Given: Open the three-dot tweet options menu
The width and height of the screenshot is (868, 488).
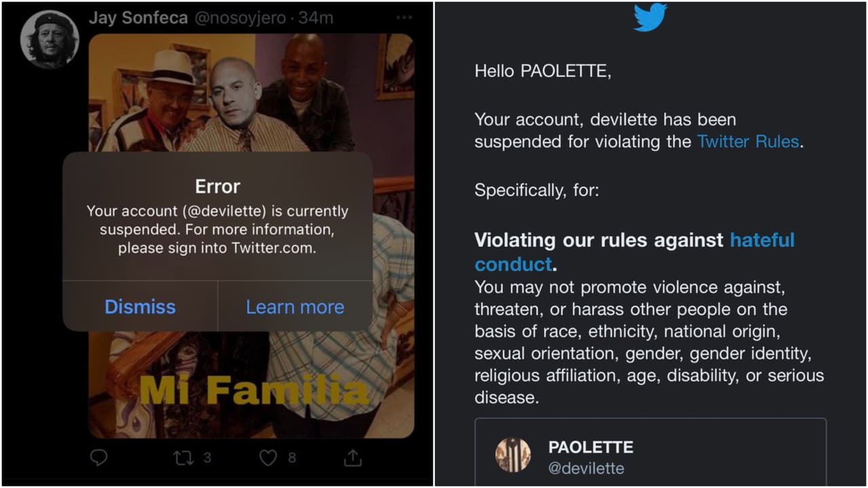Looking at the screenshot, I should [x=404, y=18].
